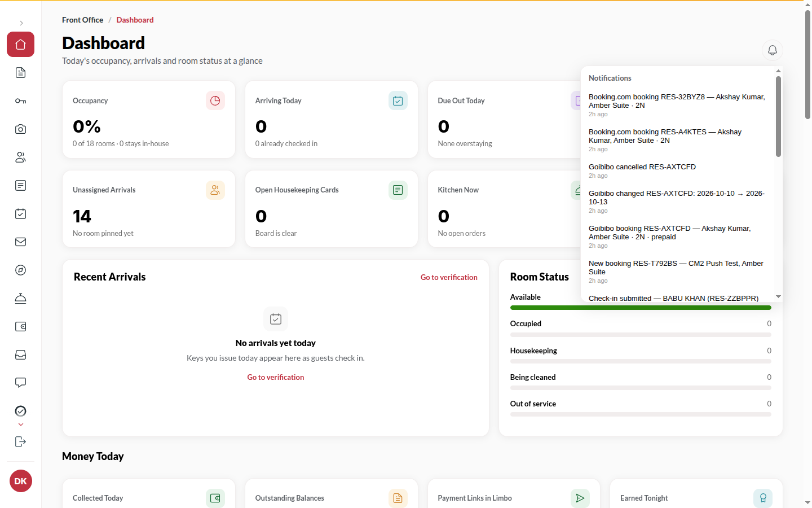
Task: Click the notifications panel scrollbar
Action: (x=778, y=116)
